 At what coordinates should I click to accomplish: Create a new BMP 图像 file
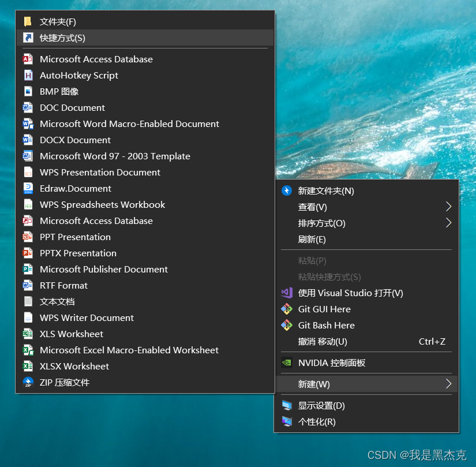point(145,91)
